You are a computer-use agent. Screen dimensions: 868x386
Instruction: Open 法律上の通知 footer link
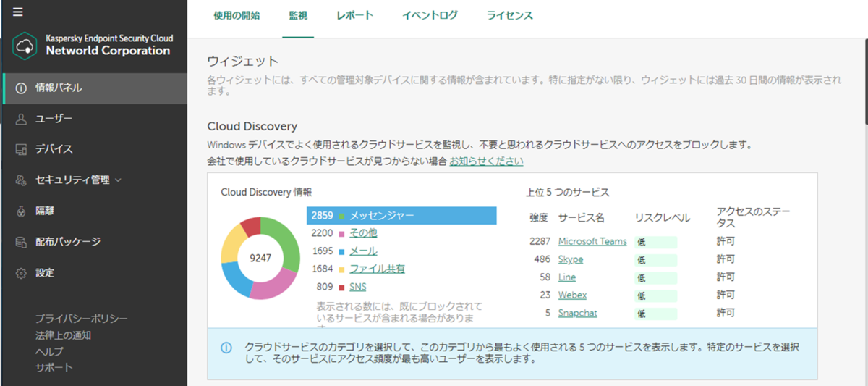pyautogui.click(x=63, y=335)
